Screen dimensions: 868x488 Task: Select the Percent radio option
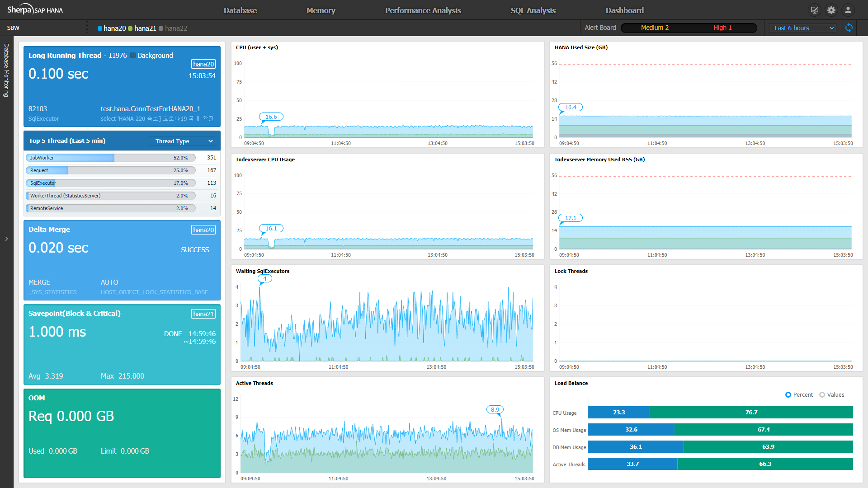pos(799,394)
